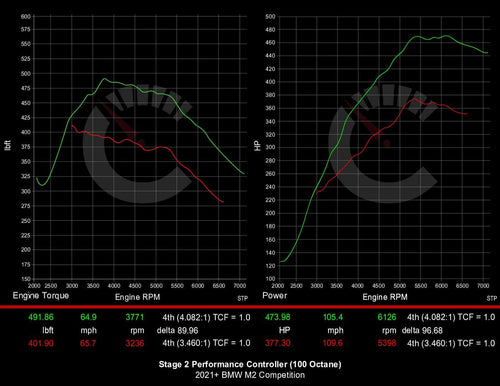
Task: Select the green 105.4 mph value
Action: point(333,317)
